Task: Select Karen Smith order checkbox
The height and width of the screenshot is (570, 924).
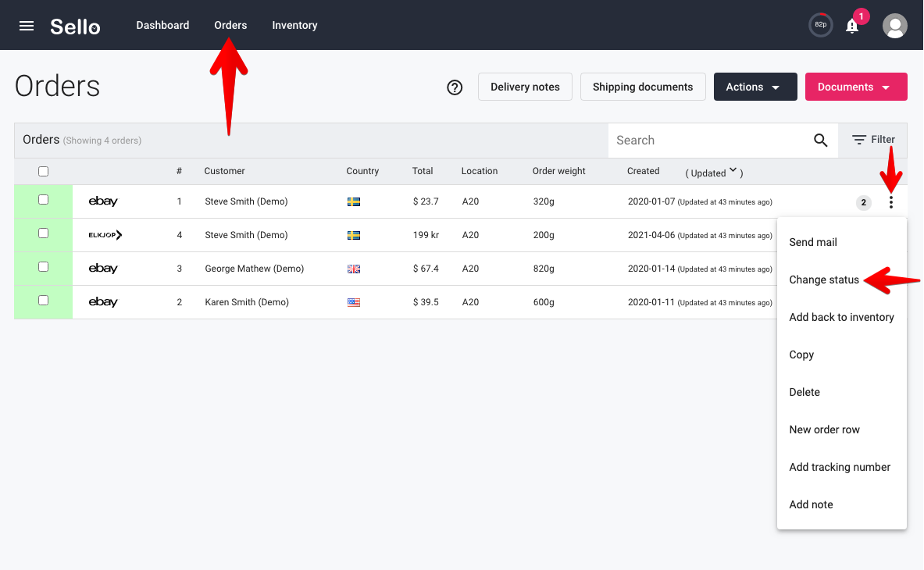Action: [x=43, y=301]
